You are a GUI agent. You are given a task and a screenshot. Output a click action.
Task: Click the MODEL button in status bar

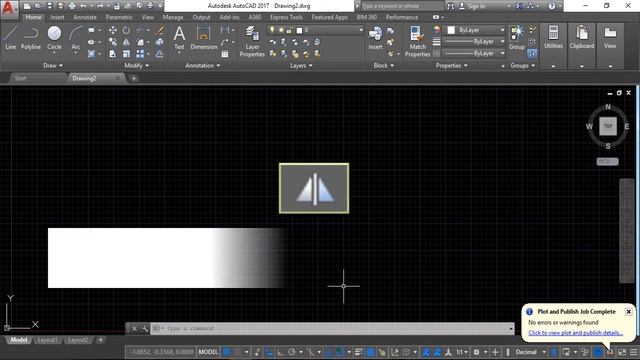(x=208, y=352)
